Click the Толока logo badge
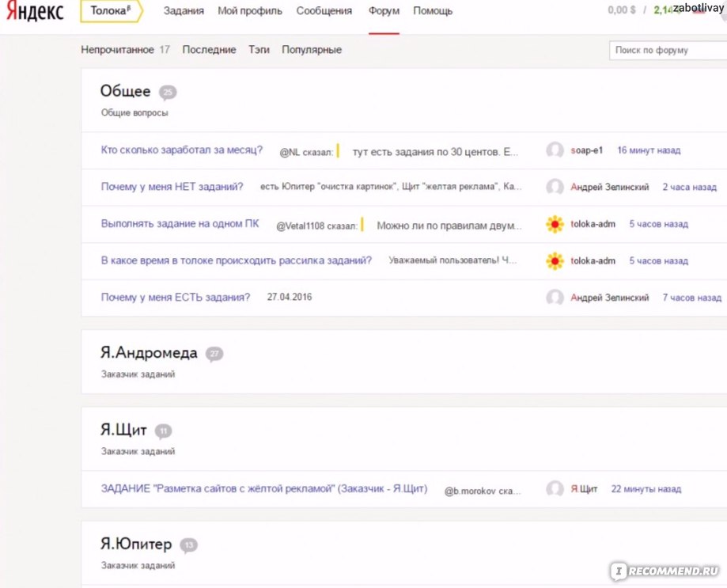This screenshot has width=727, height=588. click(111, 11)
